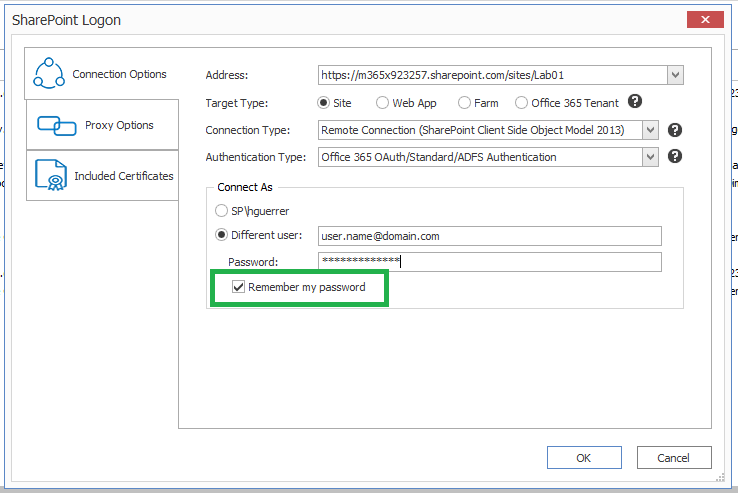Dismiss dialog with Cancel button
The width and height of the screenshot is (738, 493).
coord(674,458)
